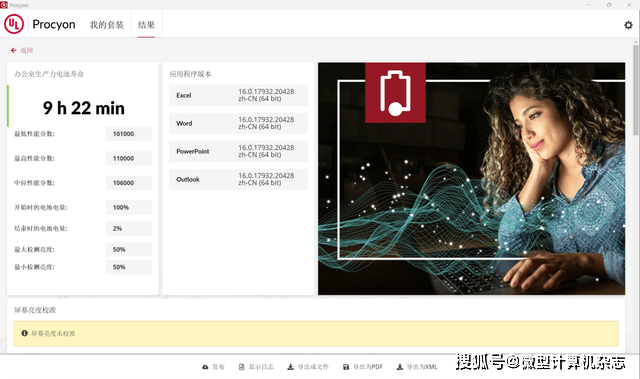Click the 结束时的电池电量 label
This screenshot has width=640, height=379.
tap(41, 228)
